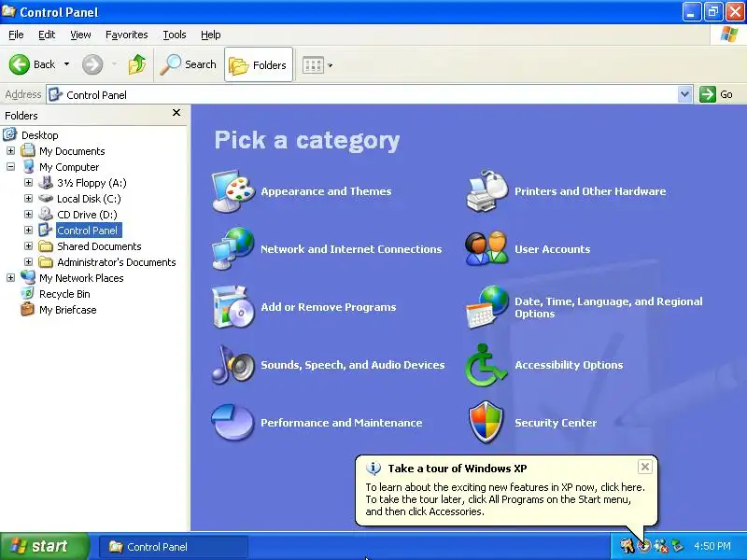Toggle the Folders pane button
Image resolution: width=747 pixels, height=560 pixels.
pyautogui.click(x=259, y=64)
